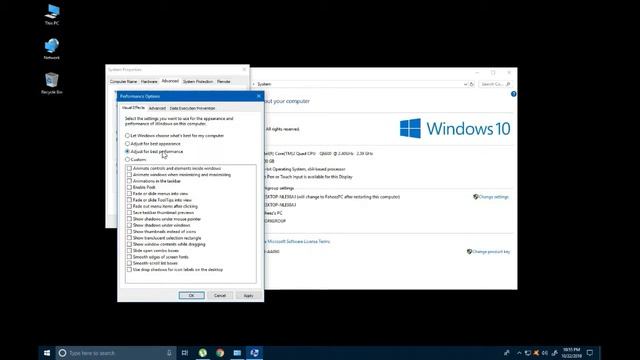Cancel the Performance Options dialog
Image resolution: width=640 pixels, height=360 pixels.
coord(220,295)
